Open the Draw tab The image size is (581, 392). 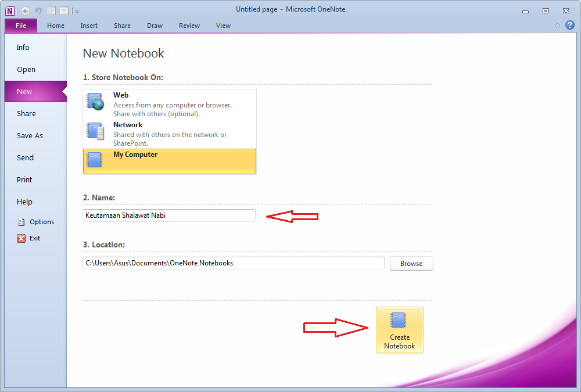pos(155,26)
